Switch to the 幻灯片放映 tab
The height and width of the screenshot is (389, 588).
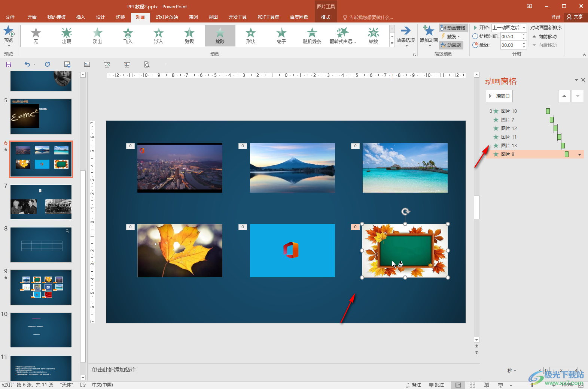[x=167, y=17]
